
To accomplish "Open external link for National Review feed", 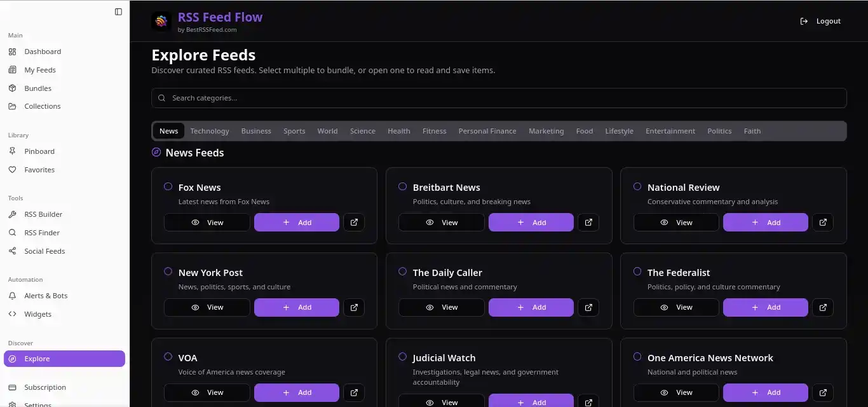I will tap(823, 223).
